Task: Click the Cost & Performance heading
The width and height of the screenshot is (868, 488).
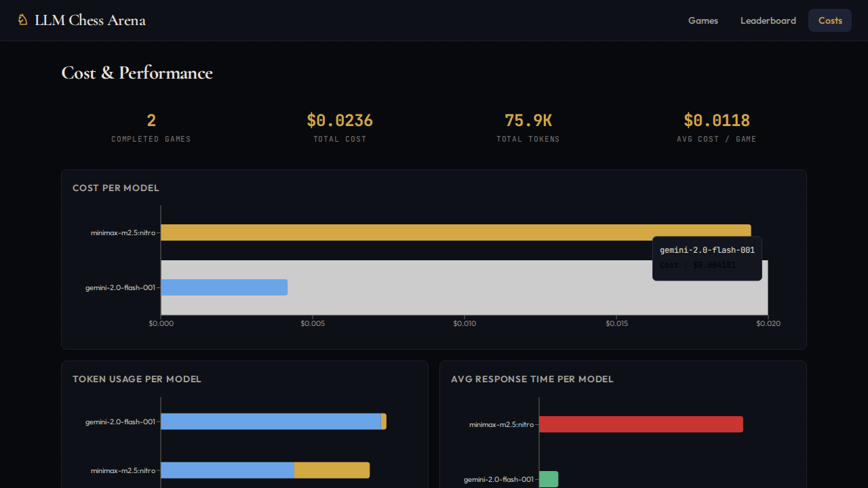Action: (137, 73)
